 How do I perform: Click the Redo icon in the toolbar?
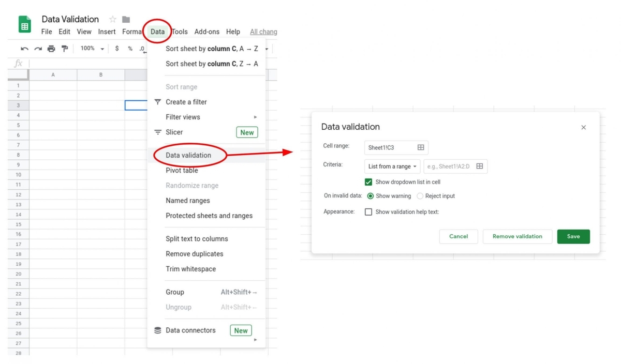click(x=37, y=48)
